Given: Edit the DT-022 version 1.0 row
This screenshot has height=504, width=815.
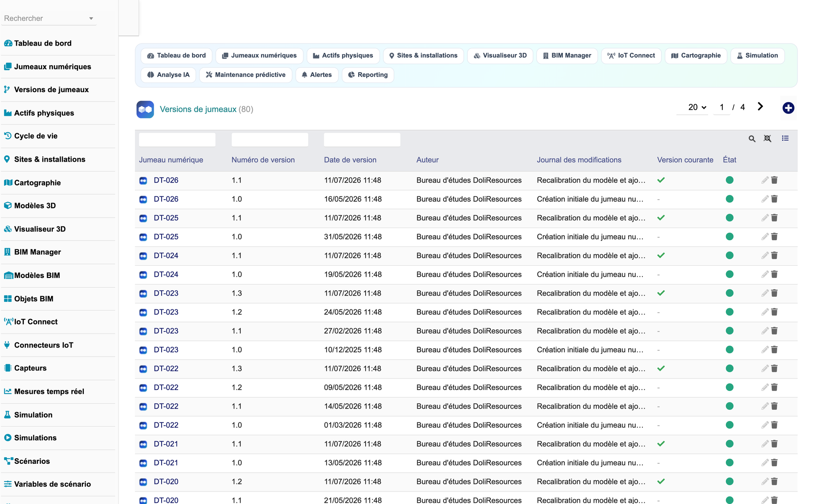Looking at the screenshot, I should 765,425.
